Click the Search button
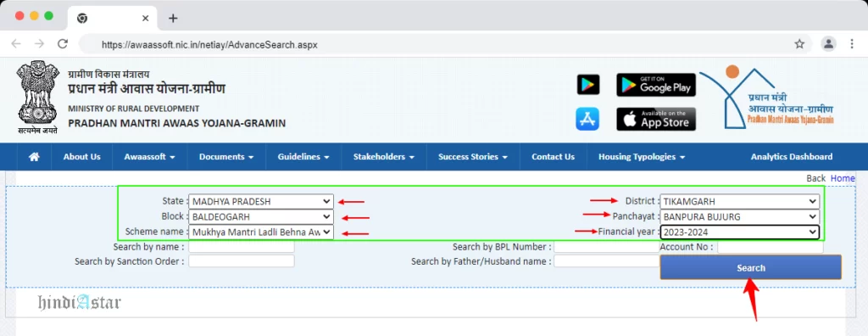Image resolution: width=868 pixels, height=336 pixels. coord(751,268)
